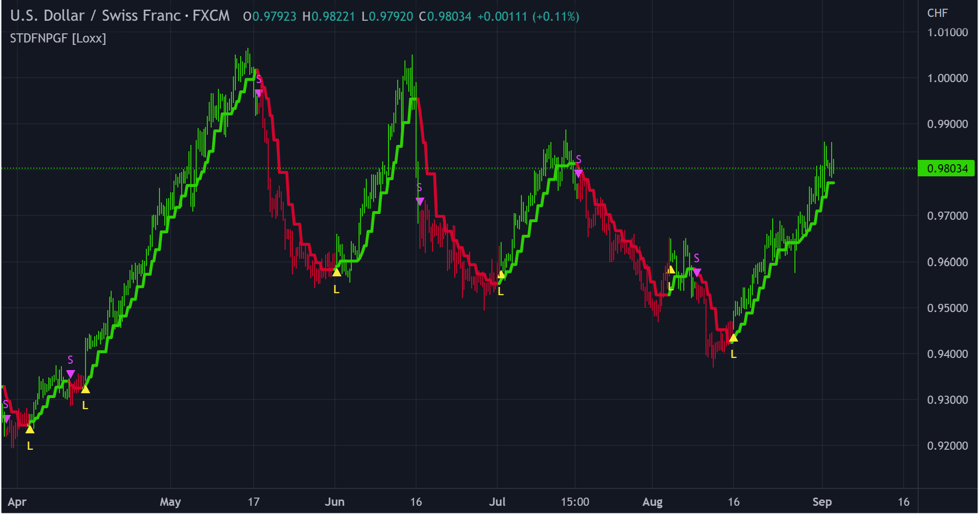The image size is (980, 514).
Task: Click the first yellow long triangle in early April
Action: click(x=30, y=429)
